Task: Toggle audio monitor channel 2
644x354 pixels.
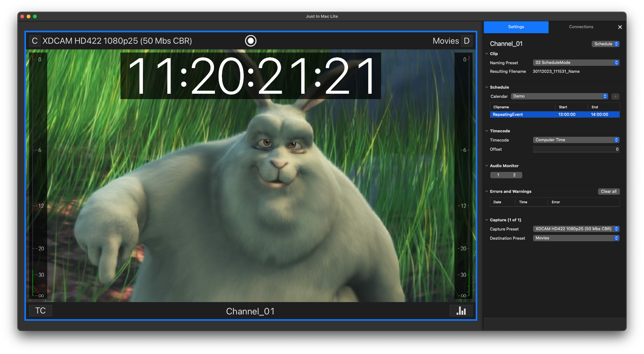Action: pos(514,175)
